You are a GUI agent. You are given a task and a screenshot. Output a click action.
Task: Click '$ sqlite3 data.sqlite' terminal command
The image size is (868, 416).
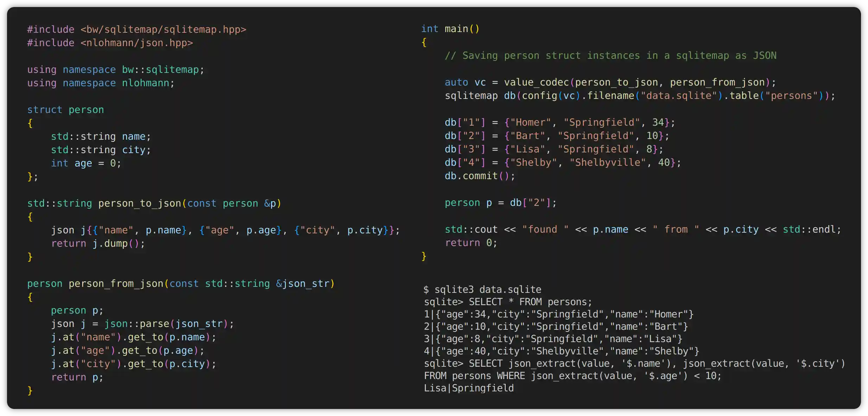[x=482, y=290]
